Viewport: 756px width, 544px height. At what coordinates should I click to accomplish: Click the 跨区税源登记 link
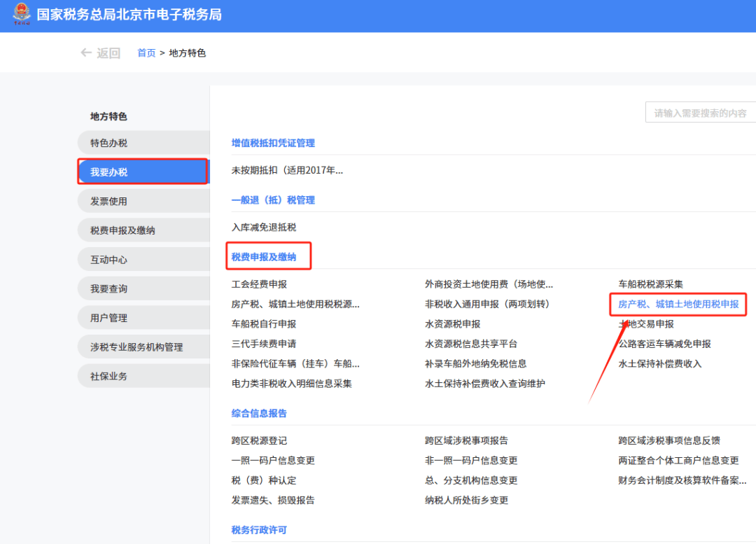260,440
